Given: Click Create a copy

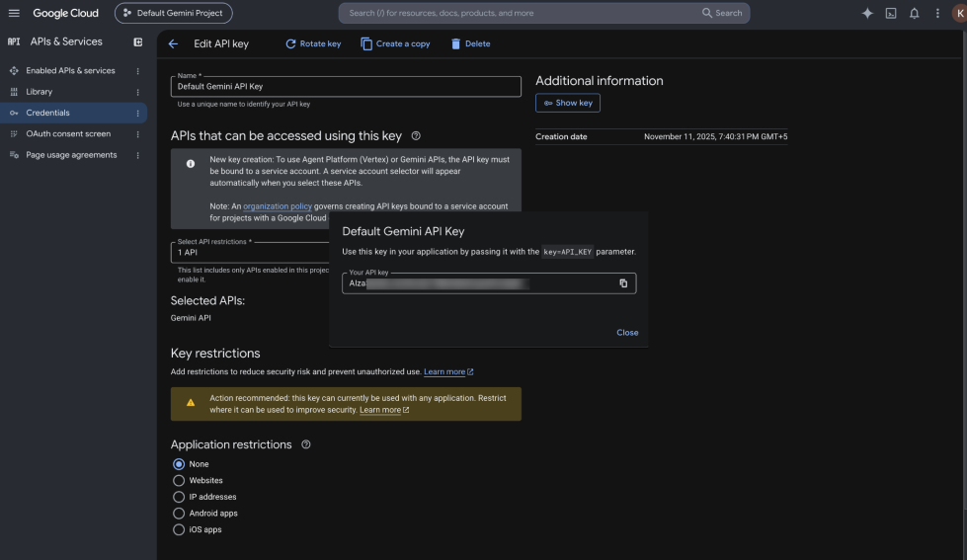Looking at the screenshot, I should pyautogui.click(x=395, y=43).
